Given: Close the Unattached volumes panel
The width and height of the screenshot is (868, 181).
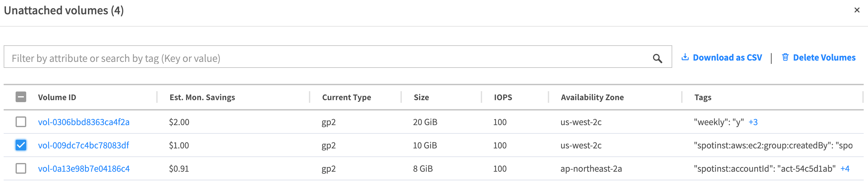Looking at the screenshot, I should [x=857, y=10].
